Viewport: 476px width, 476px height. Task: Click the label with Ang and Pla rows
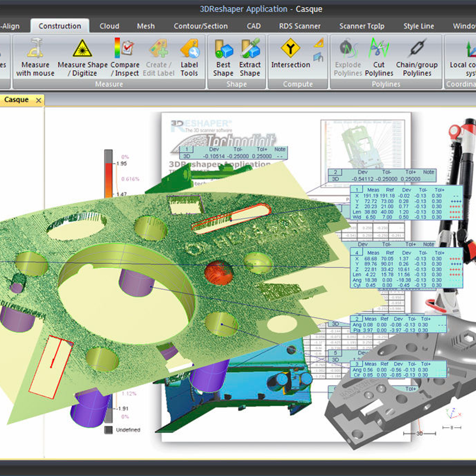398,324
